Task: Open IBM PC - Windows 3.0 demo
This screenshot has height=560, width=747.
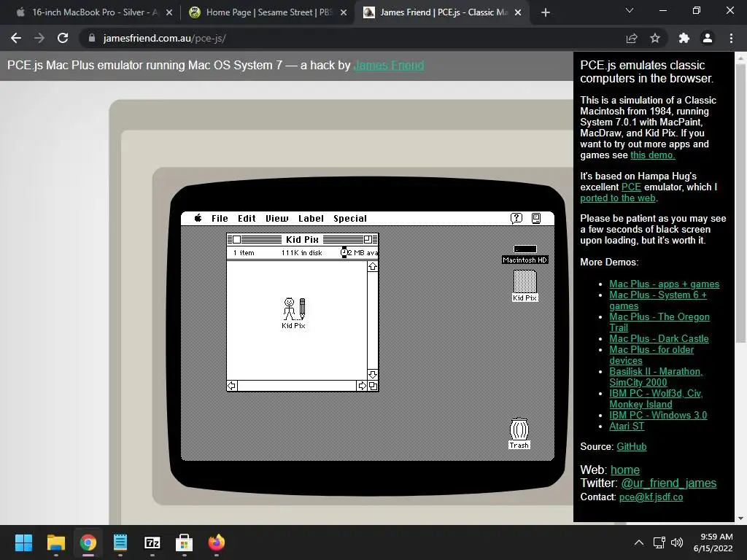Action: click(x=658, y=415)
